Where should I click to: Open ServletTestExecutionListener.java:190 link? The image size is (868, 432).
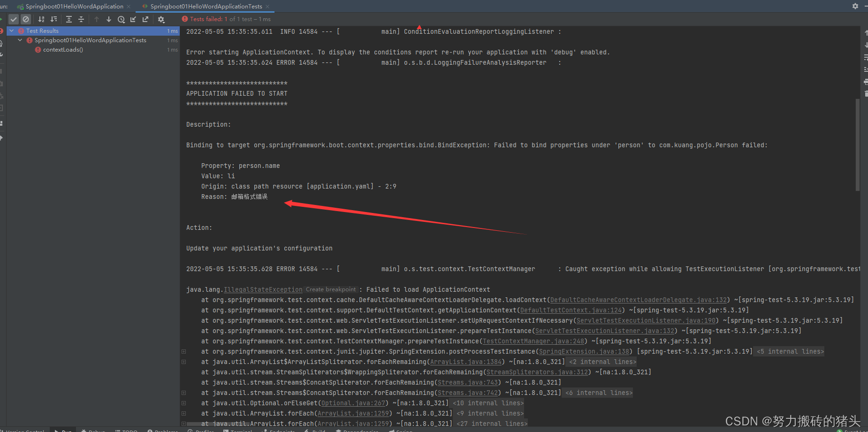point(646,321)
